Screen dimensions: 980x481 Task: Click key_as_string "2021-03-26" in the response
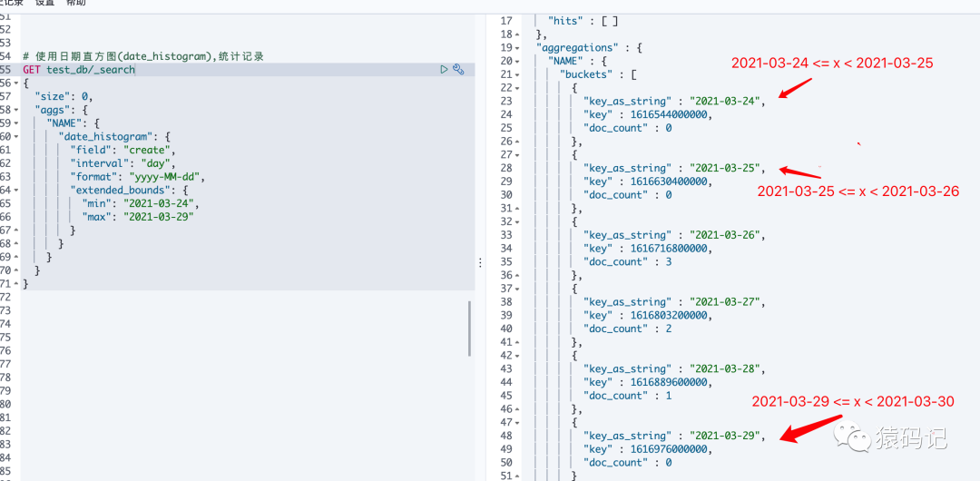(674, 235)
